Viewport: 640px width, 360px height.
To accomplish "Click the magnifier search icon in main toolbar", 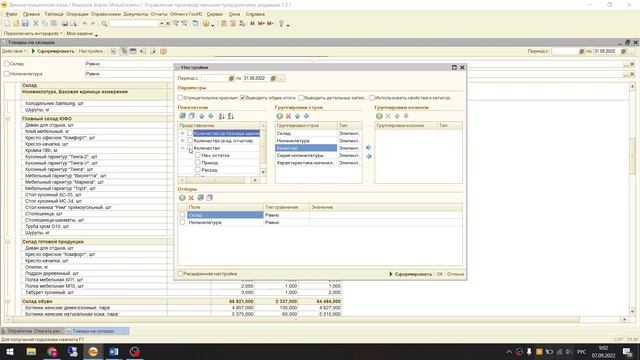I will click(x=104, y=24).
